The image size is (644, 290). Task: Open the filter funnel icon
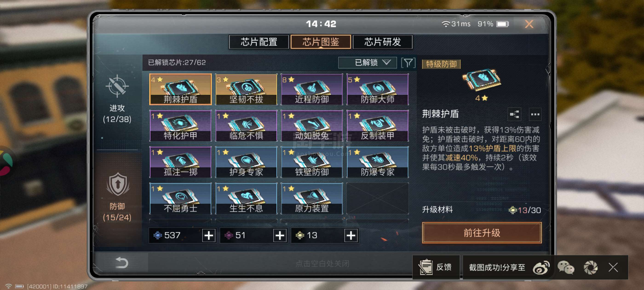pos(408,63)
